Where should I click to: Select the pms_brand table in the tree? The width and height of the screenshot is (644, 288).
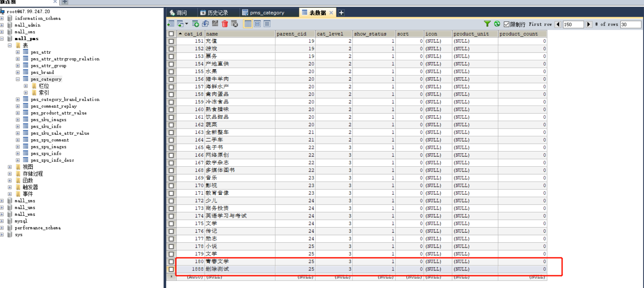pos(42,72)
